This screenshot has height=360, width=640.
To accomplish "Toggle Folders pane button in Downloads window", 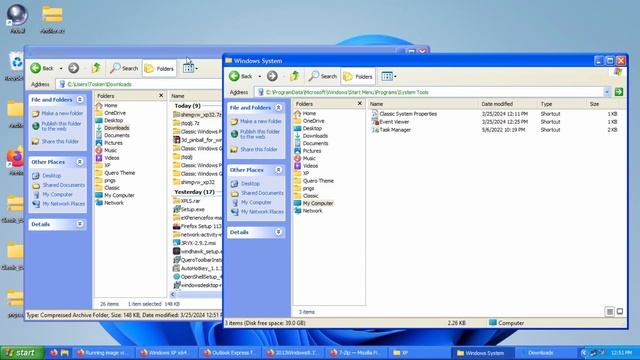I will tap(159, 69).
